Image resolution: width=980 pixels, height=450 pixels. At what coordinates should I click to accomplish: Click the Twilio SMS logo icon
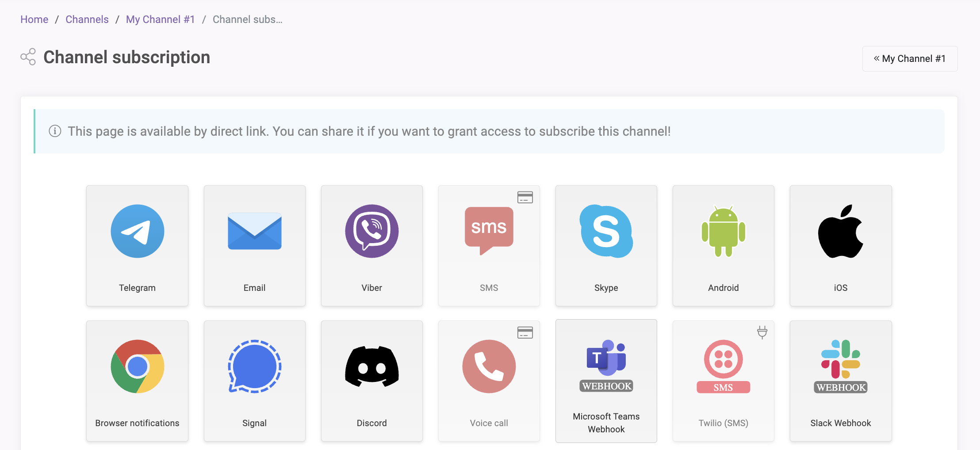pyautogui.click(x=724, y=366)
